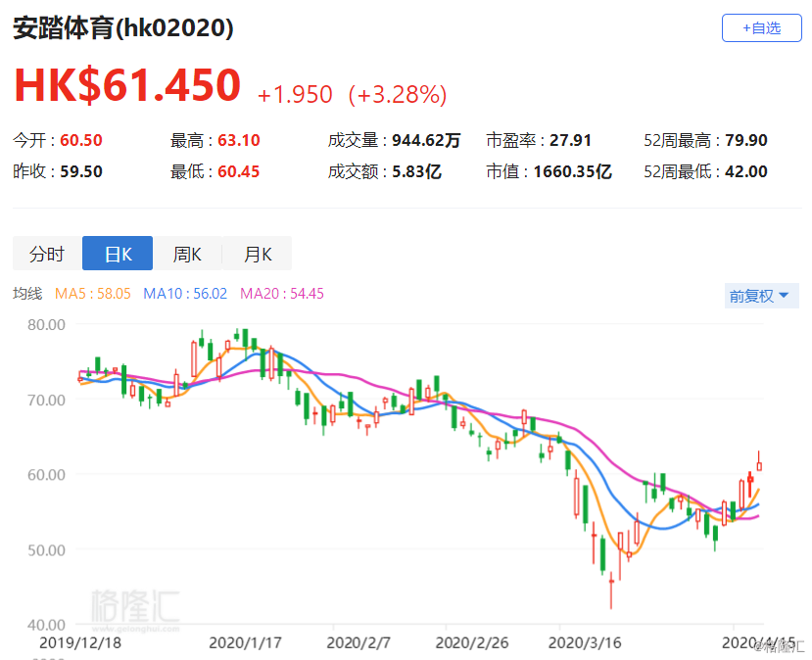Image resolution: width=812 pixels, height=660 pixels.
Task: Click the 2020/1/17 date axis label
Action: pos(245,642)
